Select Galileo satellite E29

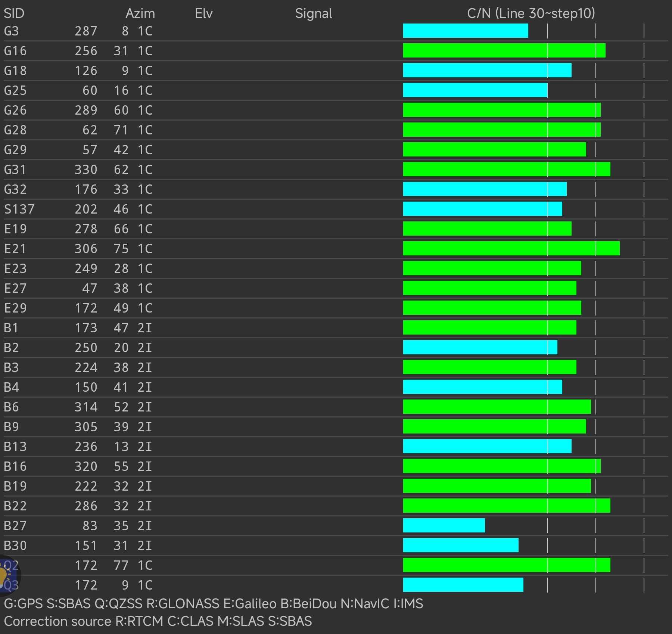[15, 308]
